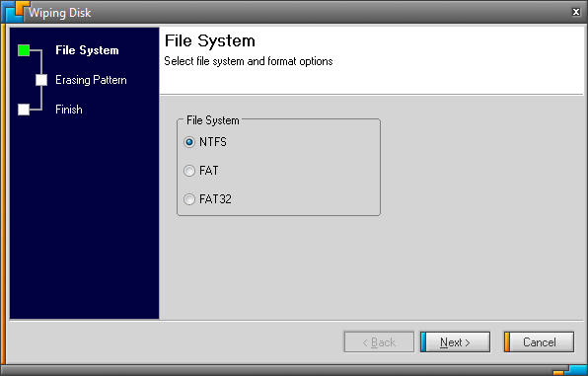The width and height of the screenshot is (588, 376).
Task: Choose the FAT file system option
Action: point(189,171)
